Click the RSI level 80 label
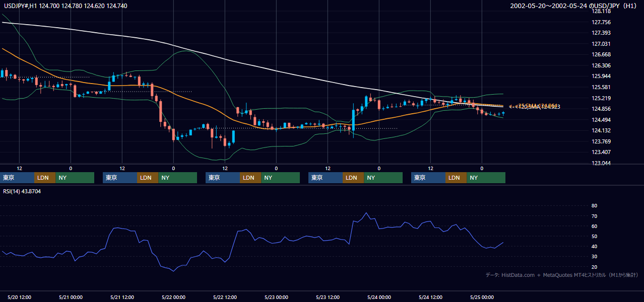 point(595,206)
